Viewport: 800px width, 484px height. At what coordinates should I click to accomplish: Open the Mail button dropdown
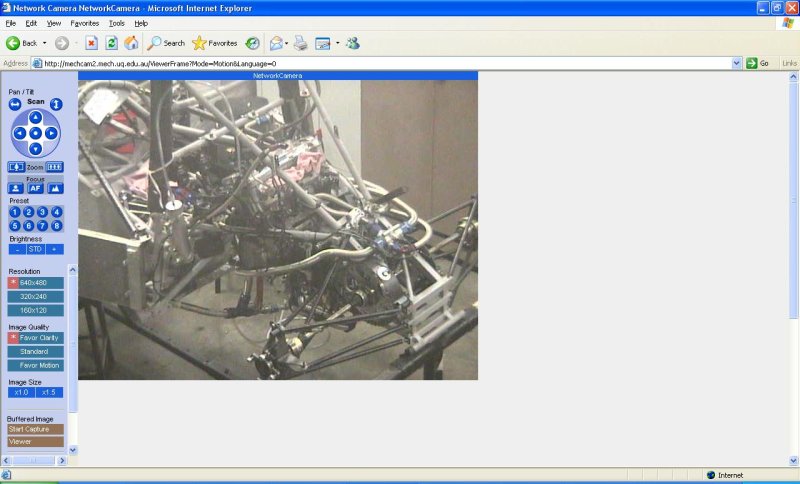pos(287,43)
